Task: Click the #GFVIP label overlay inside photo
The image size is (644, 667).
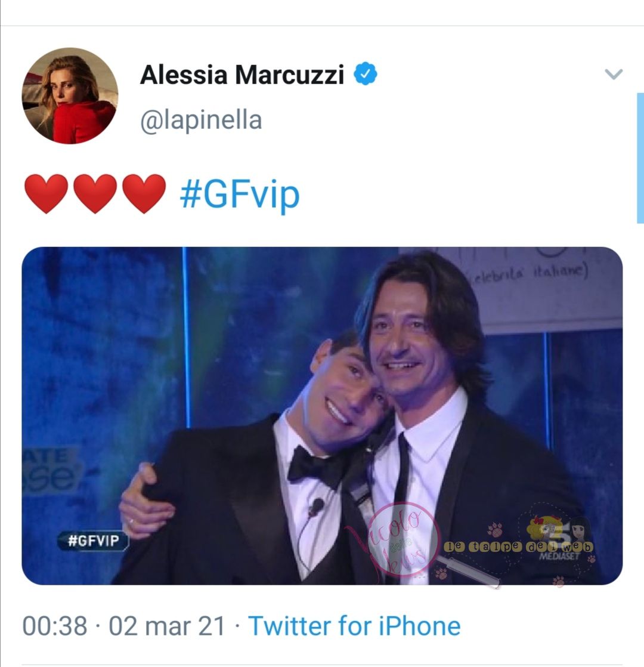Action: (93, 541)
